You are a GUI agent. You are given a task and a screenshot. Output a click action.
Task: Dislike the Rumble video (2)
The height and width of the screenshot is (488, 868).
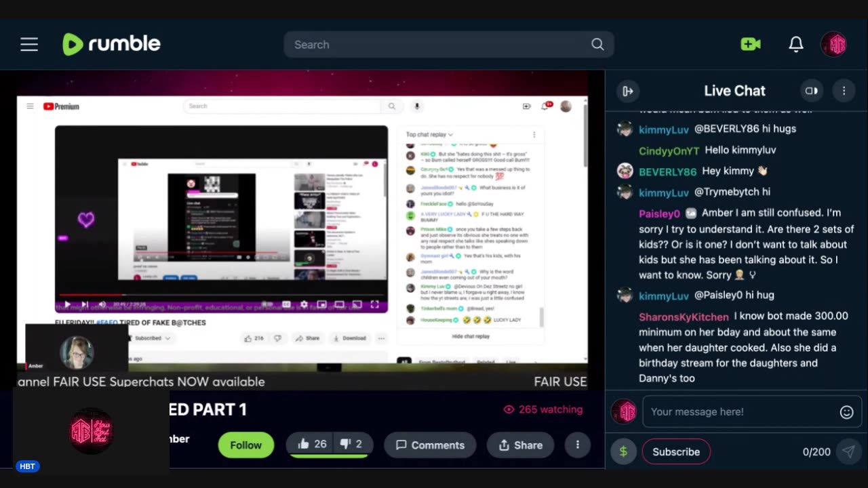pos(351,444)
